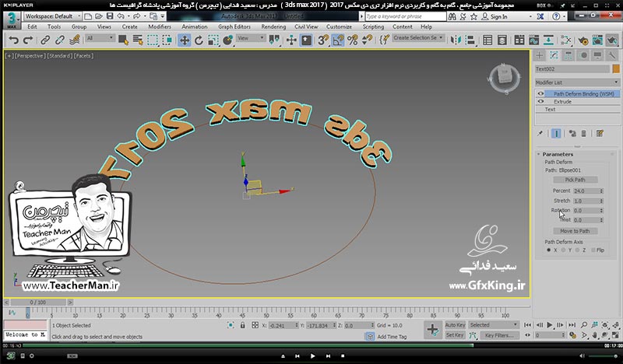
Task: Click object color swatch beside Text002
Action: pyautogui.click(x=616, y=69)
